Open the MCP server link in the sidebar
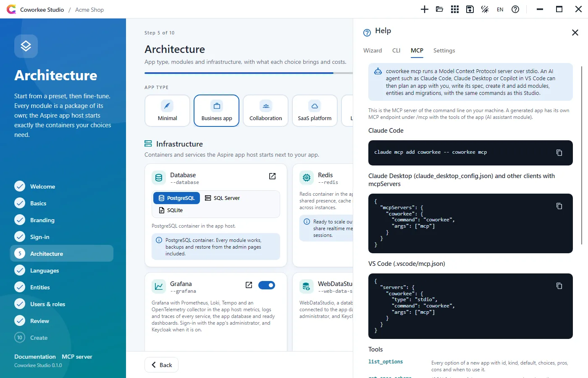This screenshot has width=588, height=378. (77, 357)
